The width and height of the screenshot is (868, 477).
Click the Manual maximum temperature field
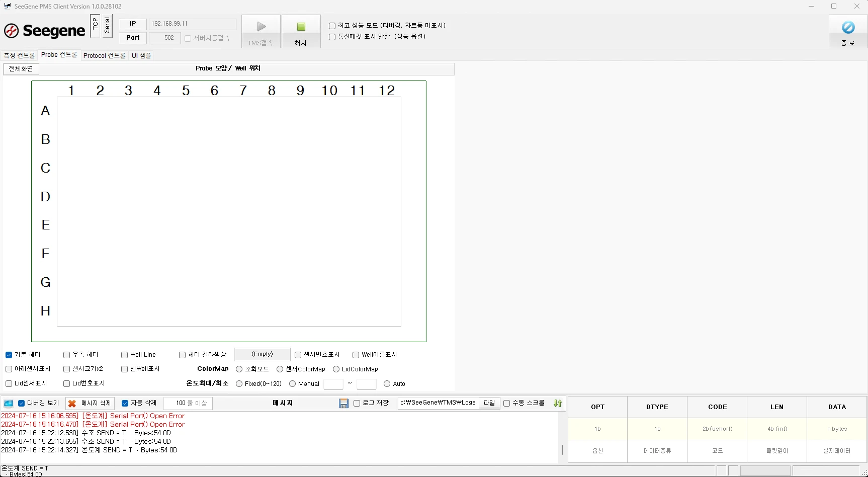[367, 384]
